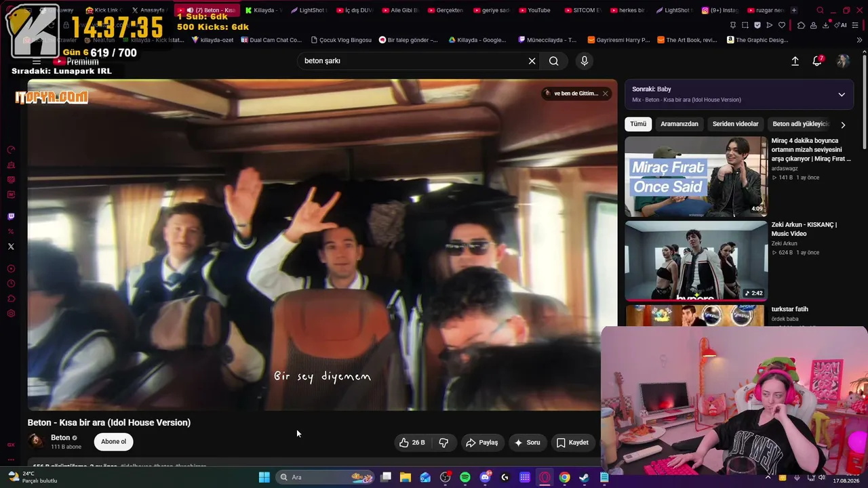Switch to the SITCOM browser tab
Image resolution: width=868 pixels, height=488 pixels.
coord(583,10)
